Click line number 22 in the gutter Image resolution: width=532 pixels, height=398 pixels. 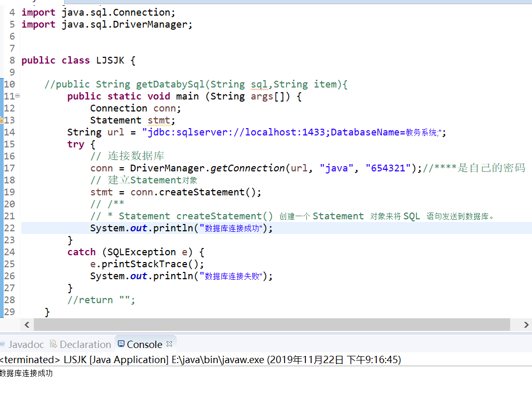(x=10, y=228)
